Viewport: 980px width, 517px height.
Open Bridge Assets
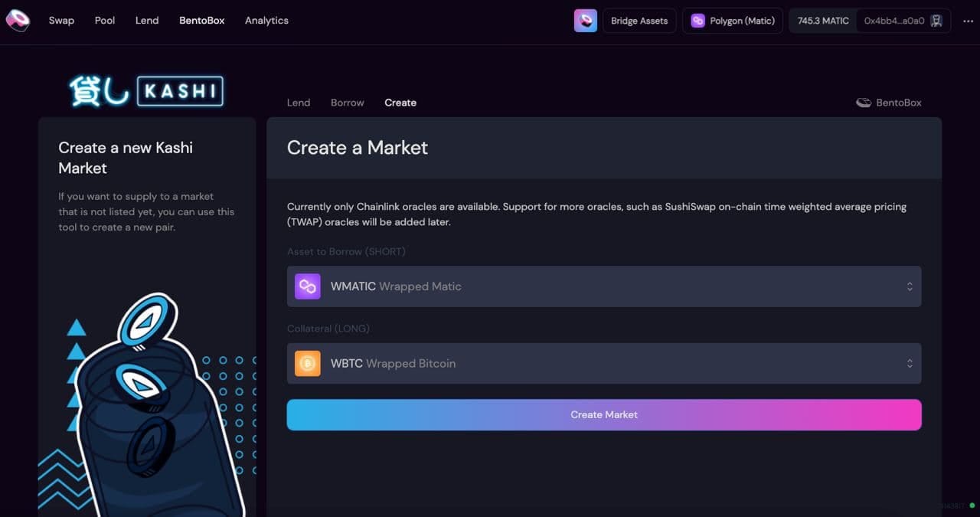639,21
